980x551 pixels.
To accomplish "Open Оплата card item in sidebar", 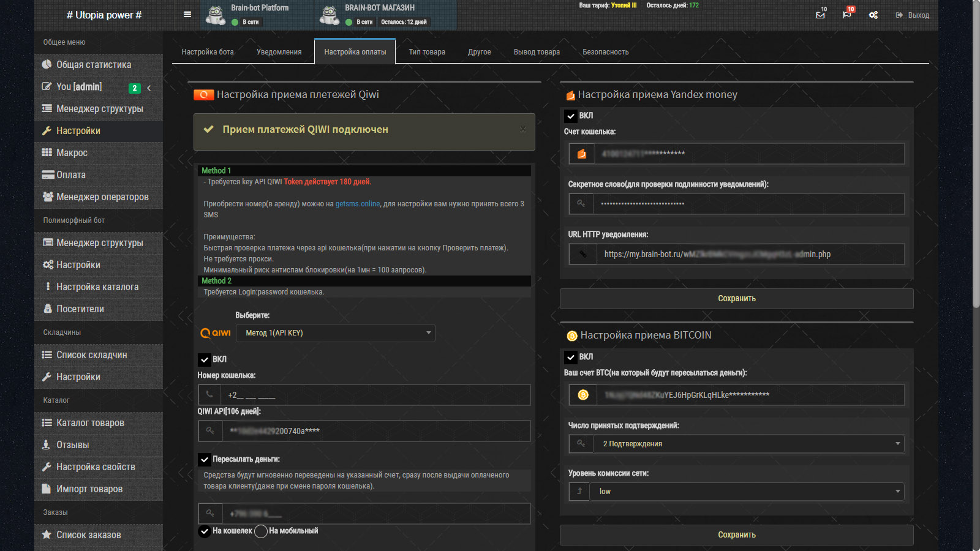I will click(x=99, y=174).
